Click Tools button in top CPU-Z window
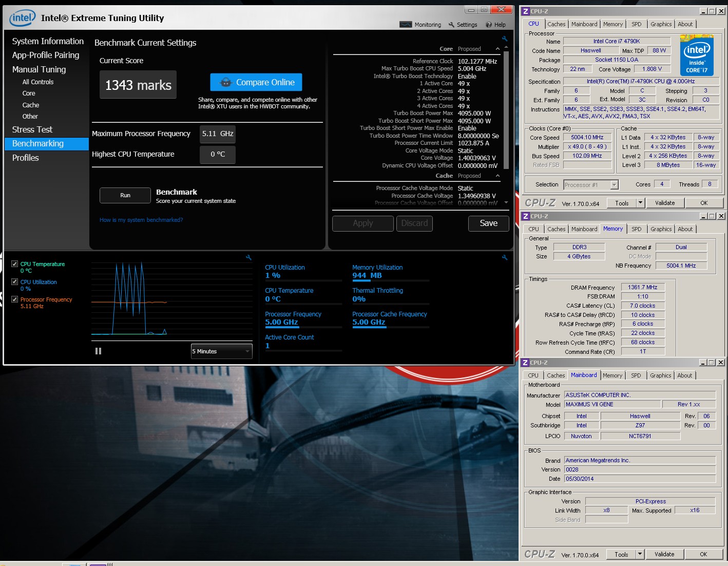Image resolution: width=728 pixels, height=566 pixels. pyautogui.click(x=622, y=203)
